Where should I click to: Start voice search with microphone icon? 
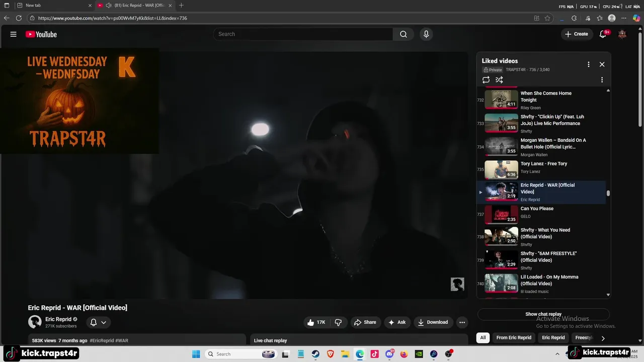pos(426,34)
